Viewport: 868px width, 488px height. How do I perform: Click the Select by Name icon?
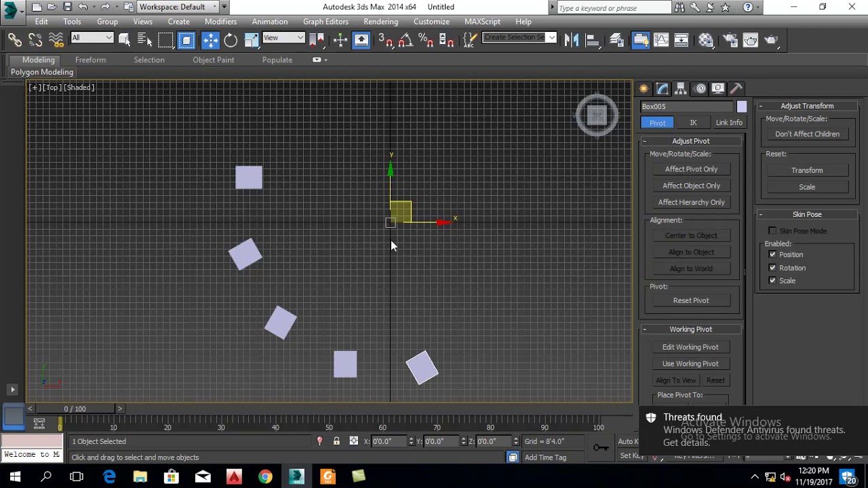point(144,40)
